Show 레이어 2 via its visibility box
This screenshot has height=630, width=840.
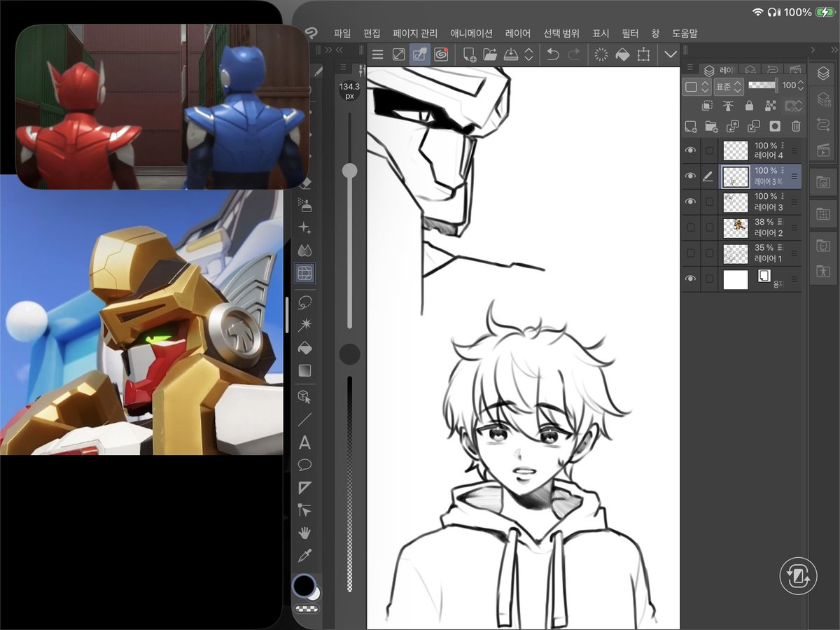point(691,227)
